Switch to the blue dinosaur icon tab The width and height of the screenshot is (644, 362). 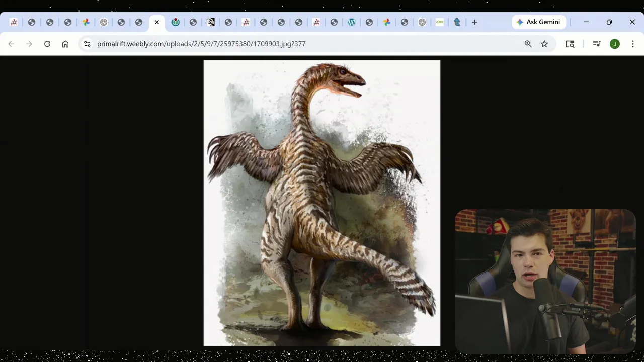[x=457, y=22]
